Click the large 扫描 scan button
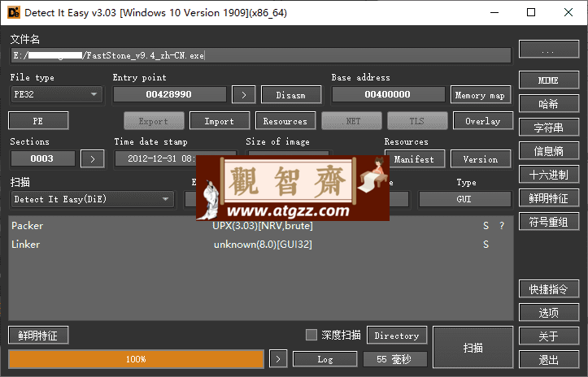The image size is (588, 377). [x=473, y=348]
